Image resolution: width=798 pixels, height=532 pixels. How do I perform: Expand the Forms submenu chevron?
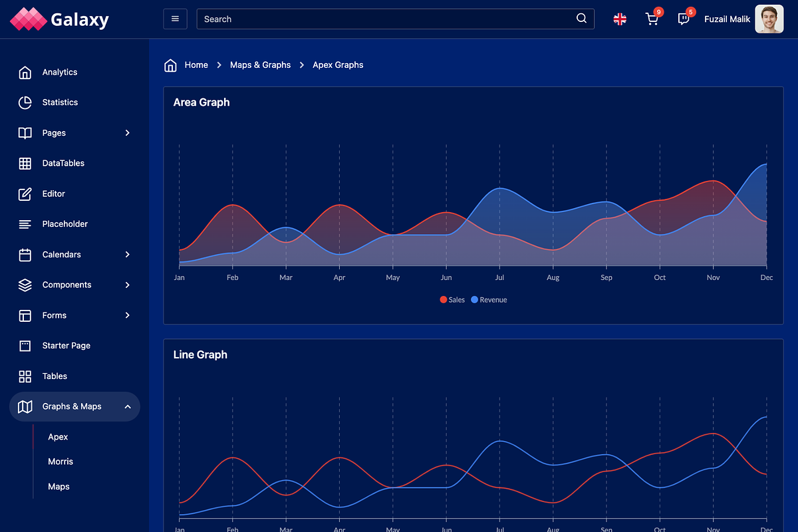(x=128, y=315)
